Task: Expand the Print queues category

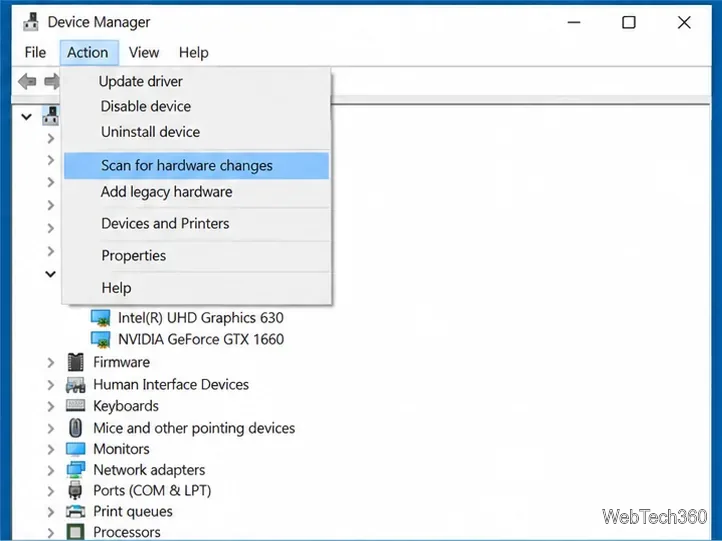Action: 51,512
